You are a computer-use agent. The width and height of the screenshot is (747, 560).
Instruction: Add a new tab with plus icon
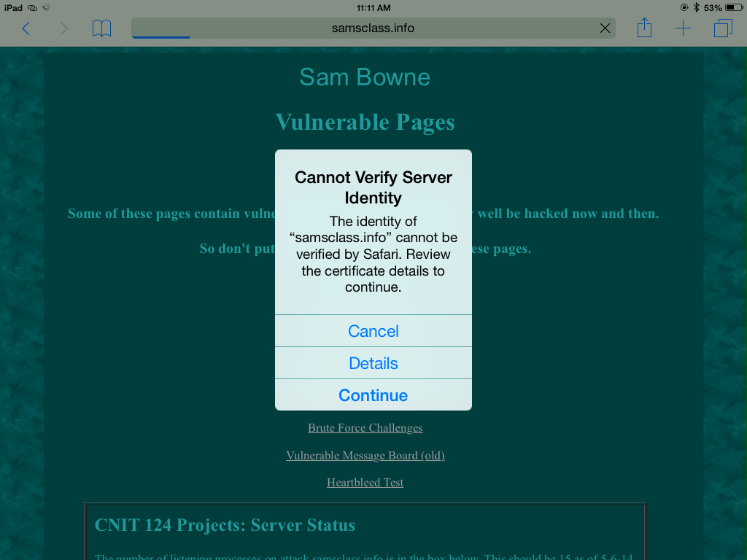(683, 28)
